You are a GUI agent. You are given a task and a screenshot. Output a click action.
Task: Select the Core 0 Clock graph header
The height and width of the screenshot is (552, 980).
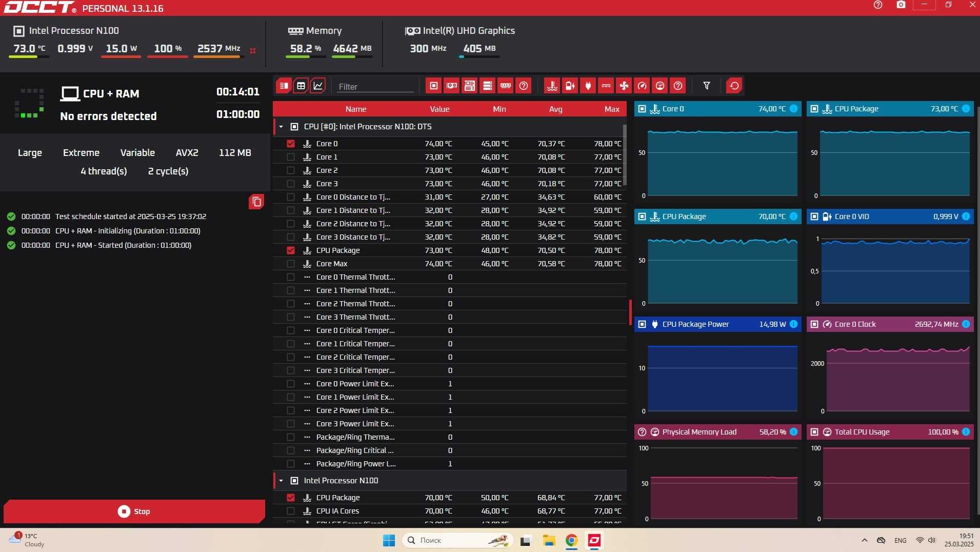coord(890,324)
